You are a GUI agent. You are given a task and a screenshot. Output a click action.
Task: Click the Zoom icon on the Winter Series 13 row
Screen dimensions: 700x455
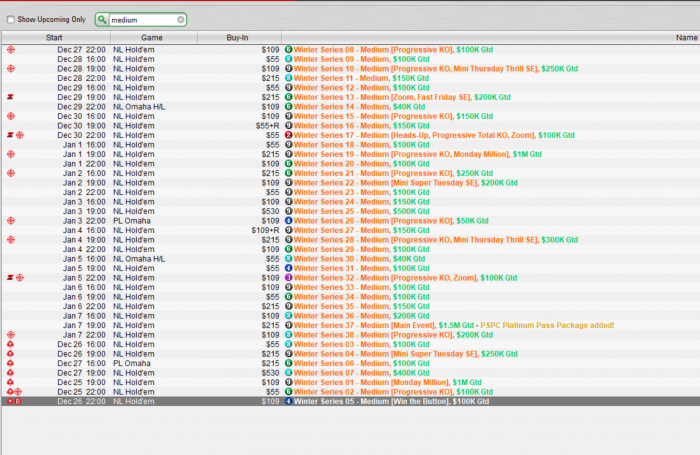[10, 97]
